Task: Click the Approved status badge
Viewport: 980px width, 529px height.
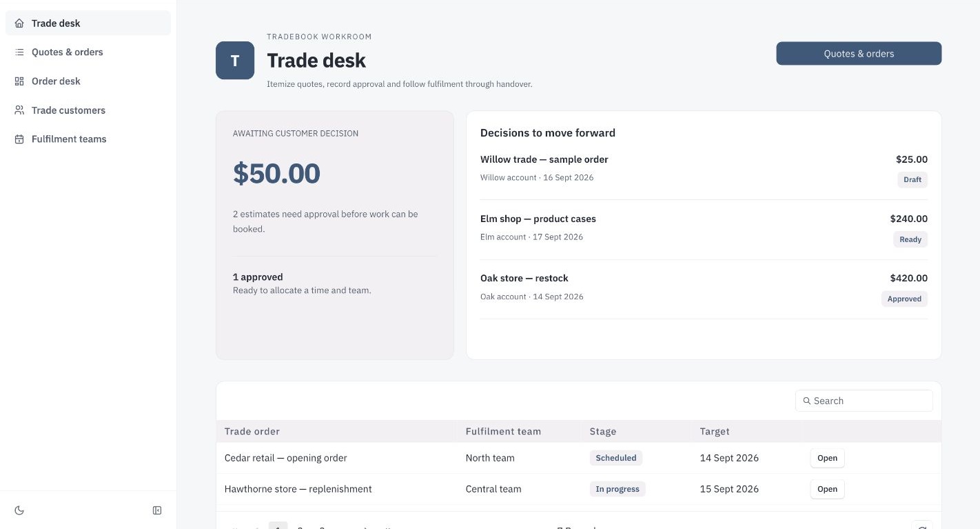Action: pyautogui.click(x=904, y=299)
